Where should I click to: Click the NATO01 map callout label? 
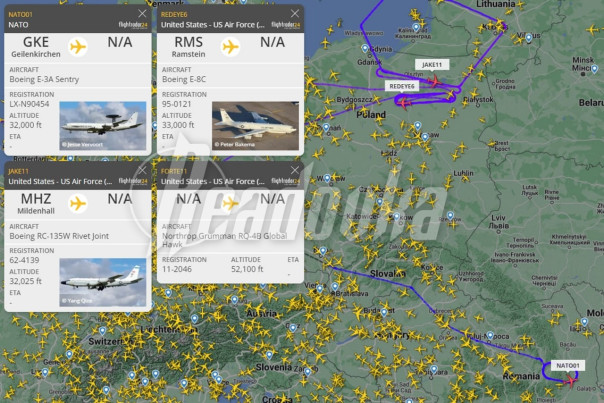(x=568, y=365)
